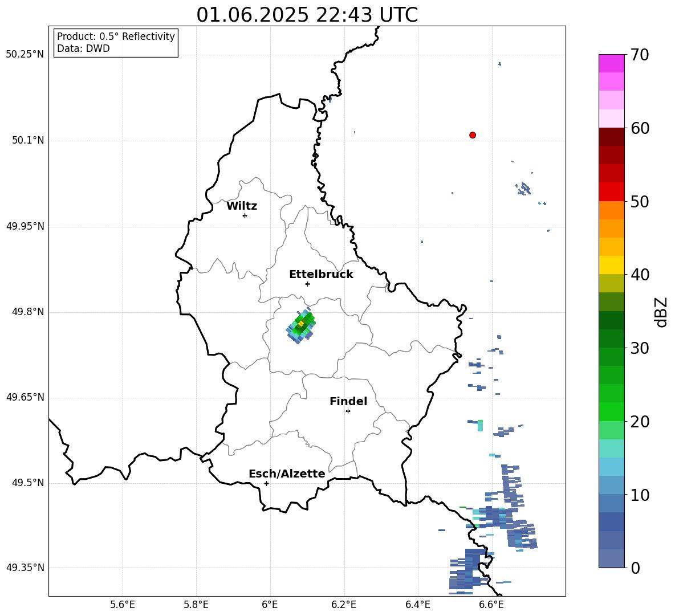
Task: Click the Wiltz station cross marker
Action: click(245, 215)
